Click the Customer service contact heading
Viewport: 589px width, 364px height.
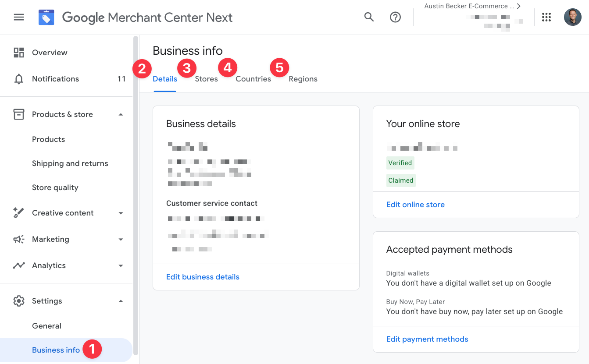coord(212,203)
